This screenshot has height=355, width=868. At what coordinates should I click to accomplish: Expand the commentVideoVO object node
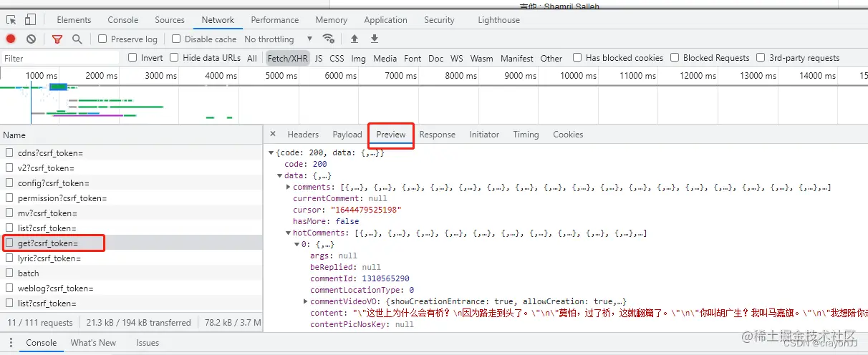306,302
